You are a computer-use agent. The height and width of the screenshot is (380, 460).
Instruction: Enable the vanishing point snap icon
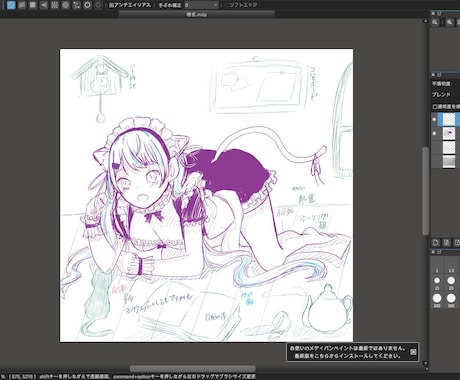(44, 5)
